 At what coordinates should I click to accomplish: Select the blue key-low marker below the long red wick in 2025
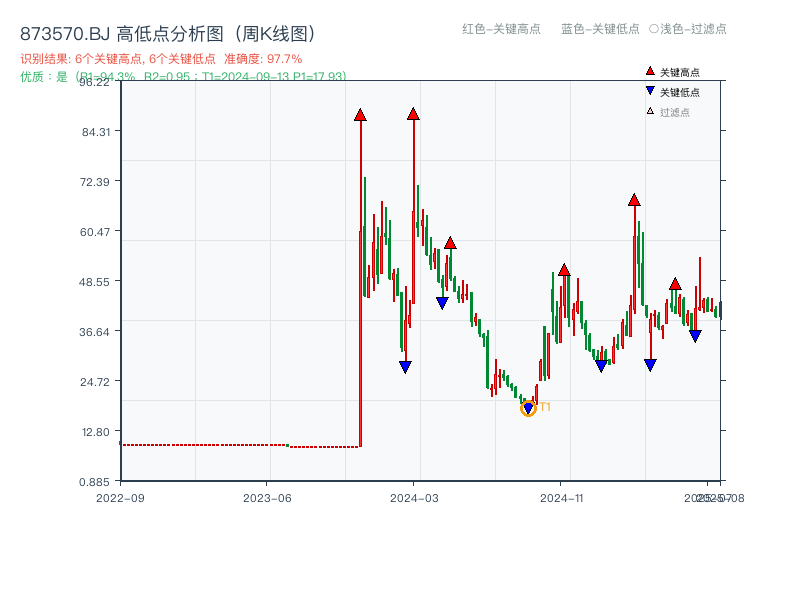pos(650,365)
